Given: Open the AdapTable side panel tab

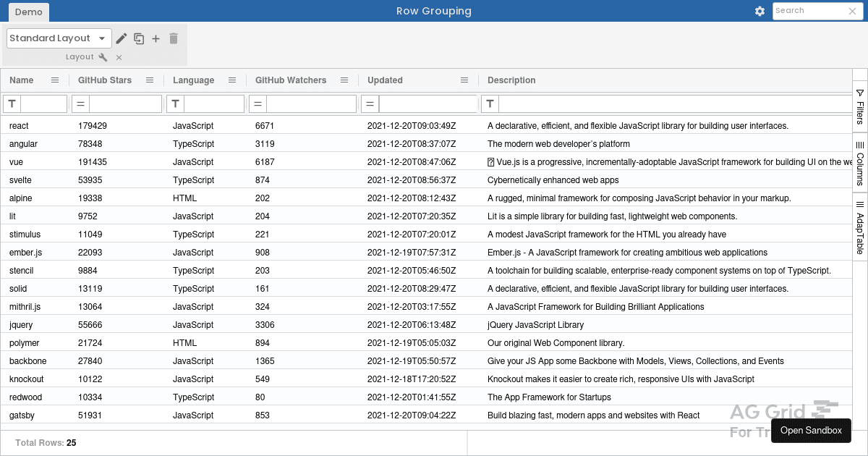Looking at the screenshot, I should coord(860,227).
